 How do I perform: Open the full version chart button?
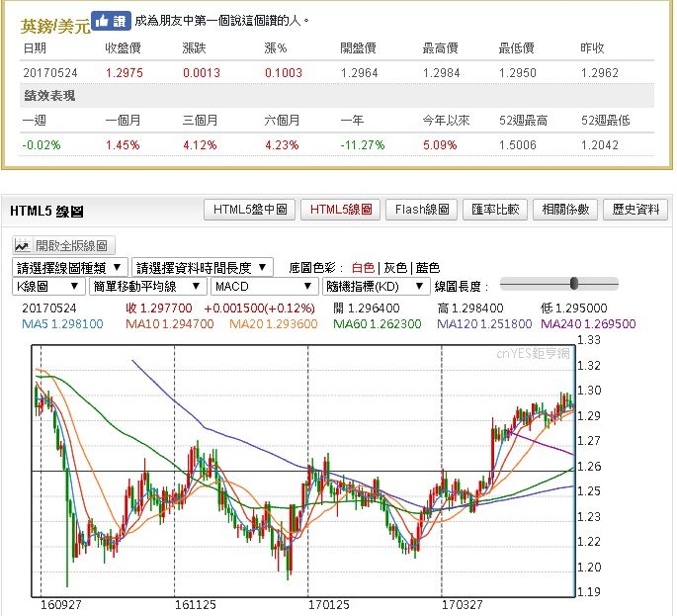tap(64, 246)
